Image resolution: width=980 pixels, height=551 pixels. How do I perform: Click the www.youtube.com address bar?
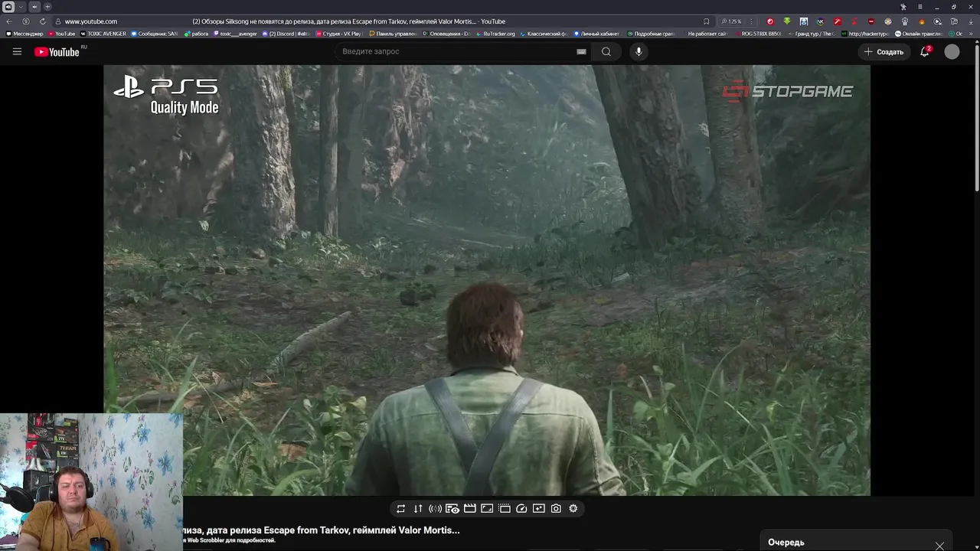click(91, 21)
